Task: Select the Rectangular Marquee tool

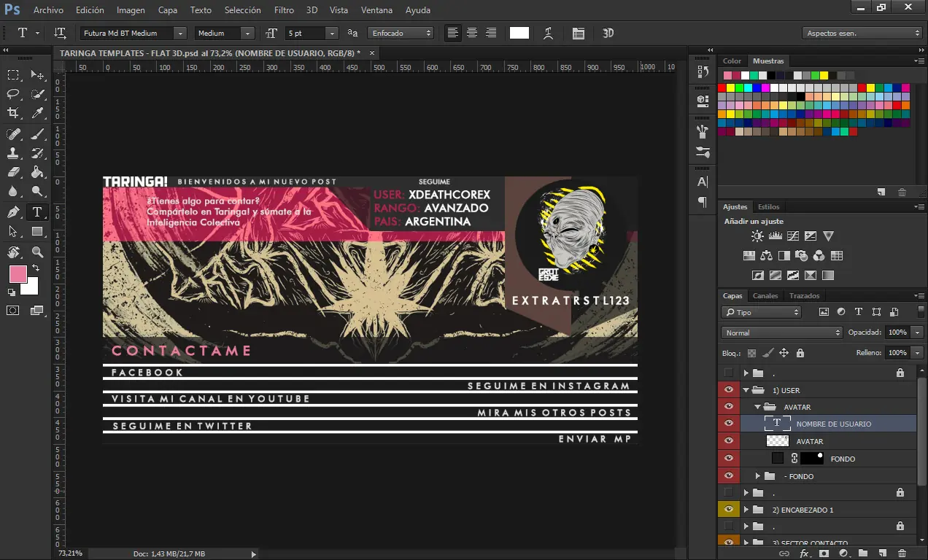Action: 13,75
